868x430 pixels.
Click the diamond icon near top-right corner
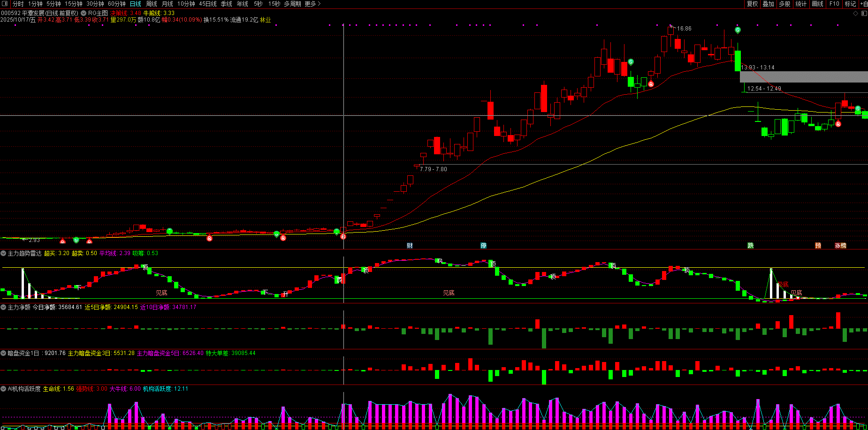tap(855, 13)
